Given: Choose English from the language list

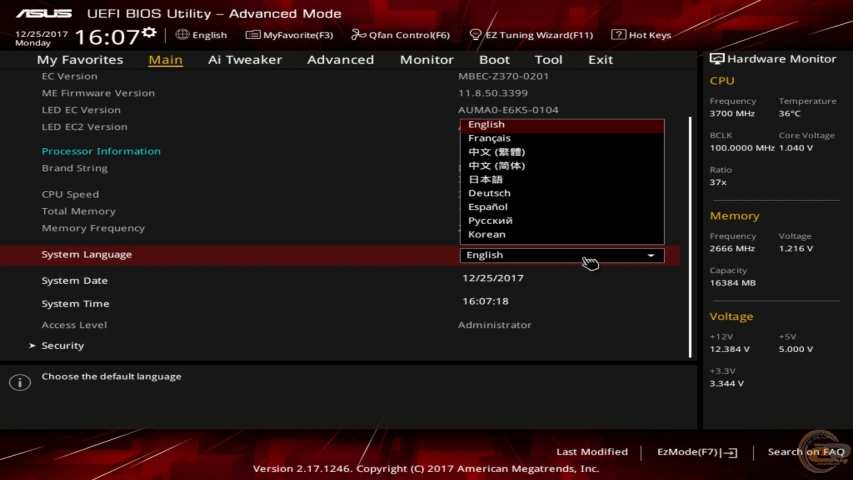Looking at the screenshot, I should click(x=562, y=125).
